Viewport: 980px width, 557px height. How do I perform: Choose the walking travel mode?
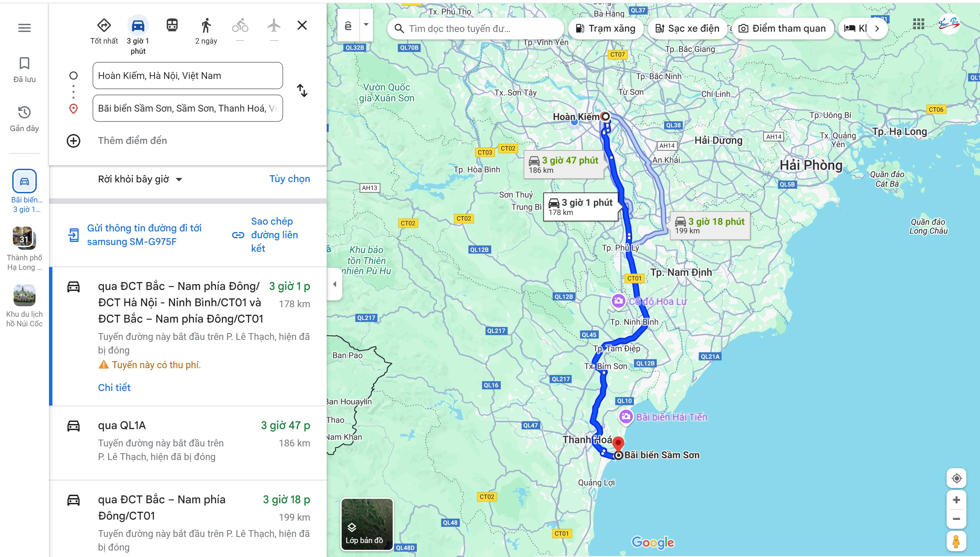[x=206, y=25]
